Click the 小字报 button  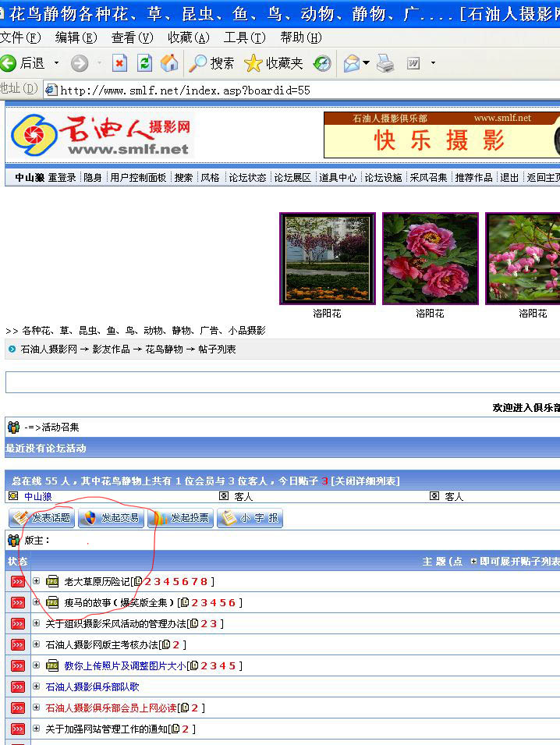pyautogui.click(x=250, y=518)
